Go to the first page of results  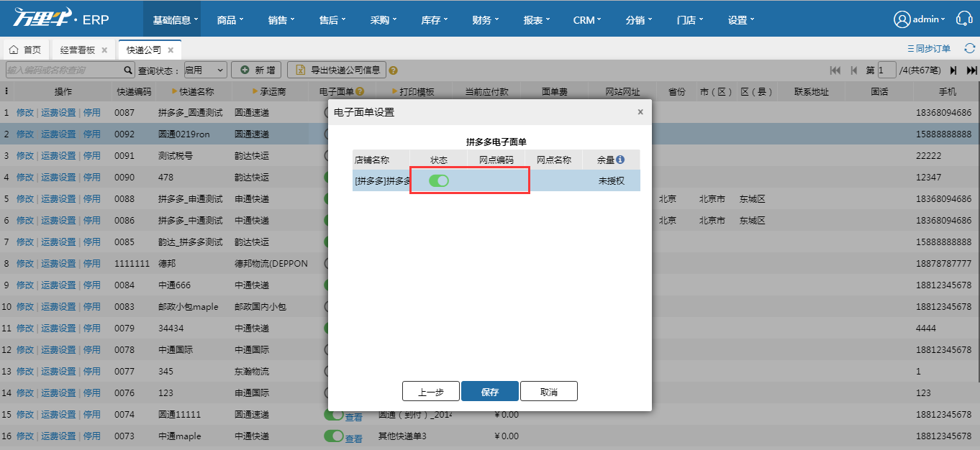tap(835, 70)
